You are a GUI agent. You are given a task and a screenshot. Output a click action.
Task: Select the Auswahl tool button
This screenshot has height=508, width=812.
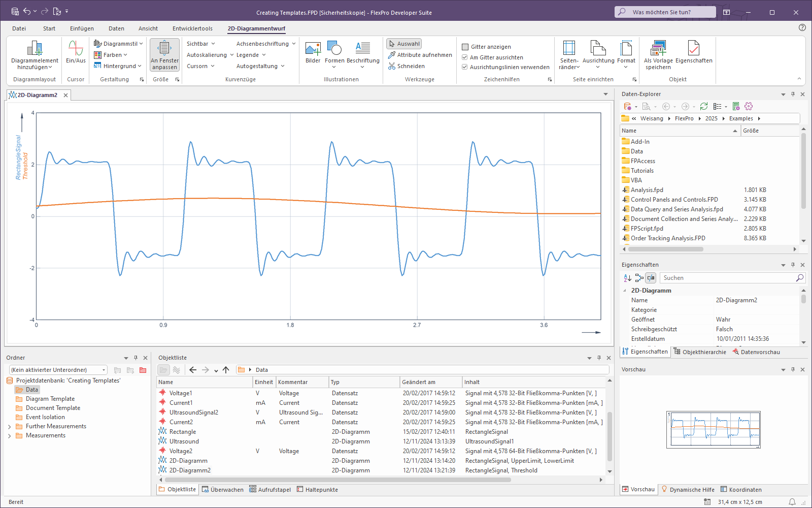coord(404,44)
